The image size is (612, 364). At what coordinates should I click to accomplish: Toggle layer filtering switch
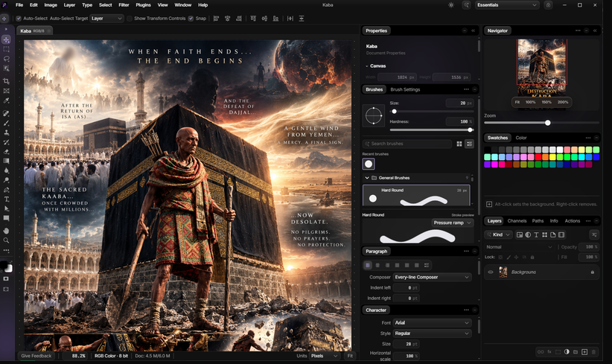(x=594, y=235)
